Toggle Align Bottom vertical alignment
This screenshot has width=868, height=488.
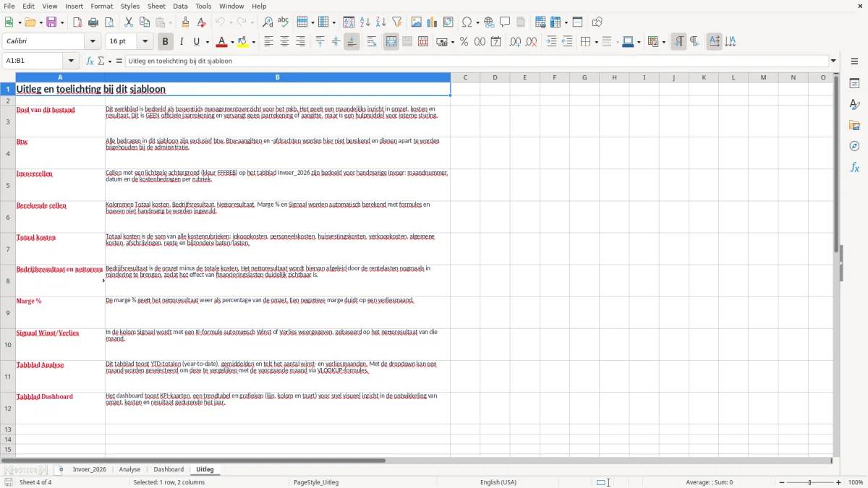tap(352, 42)
